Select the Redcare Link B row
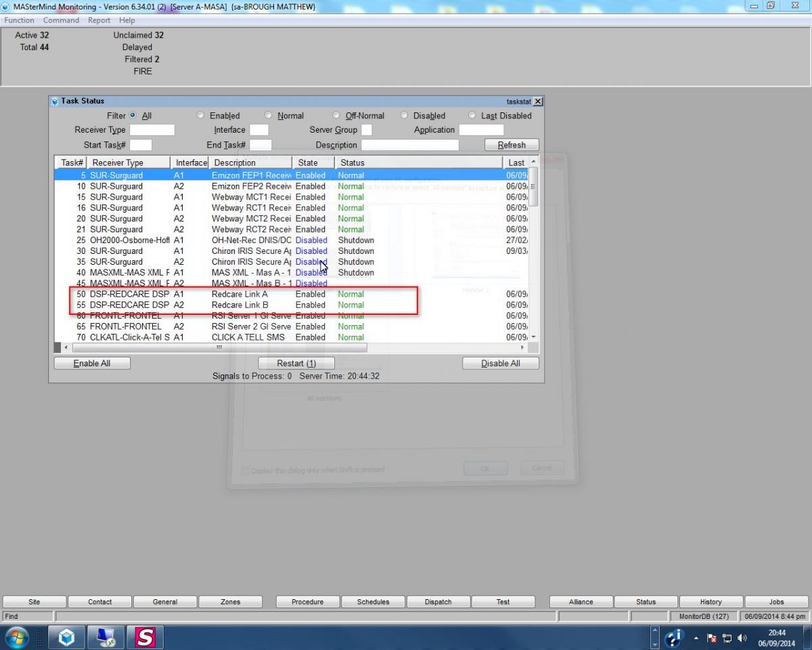Image resolution: width=812 pixels, height=650 pixels. [x=292, y=305]
